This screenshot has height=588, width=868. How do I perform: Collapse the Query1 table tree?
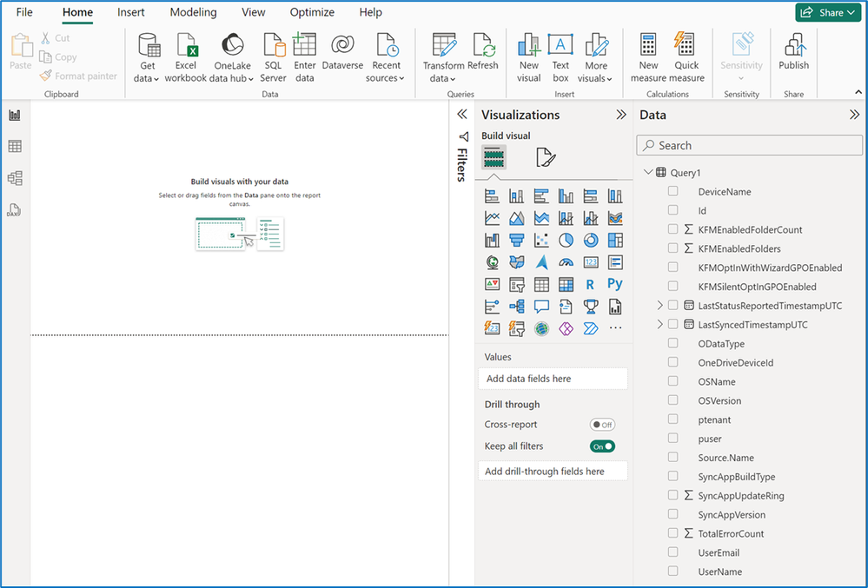coord(648,173)
